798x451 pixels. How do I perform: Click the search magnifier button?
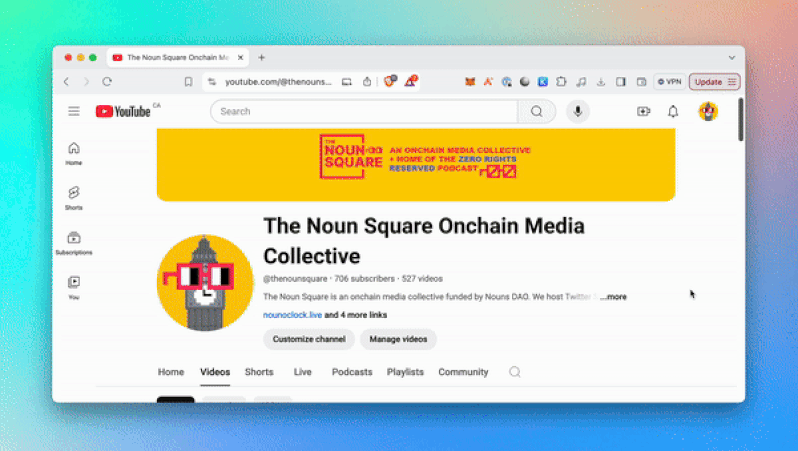[537, 111]
